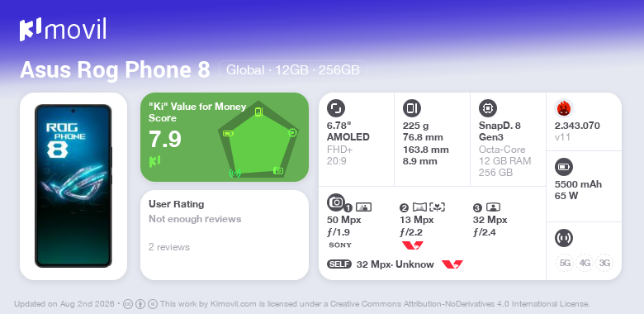
Task: Click the battery capacity icon
Action: pos(564,167)
